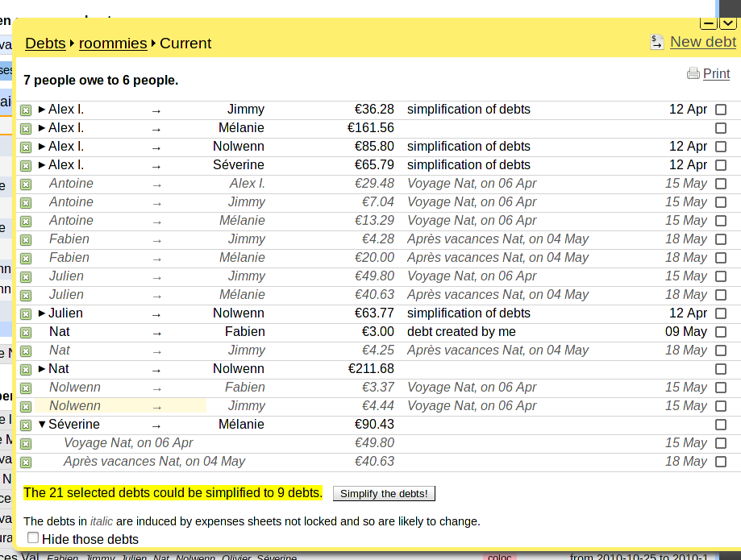Delete the Antoine to Jimmy debt
Image resolution: width=741 pixels, height=560 pixels.
click(x=26, y=202)
